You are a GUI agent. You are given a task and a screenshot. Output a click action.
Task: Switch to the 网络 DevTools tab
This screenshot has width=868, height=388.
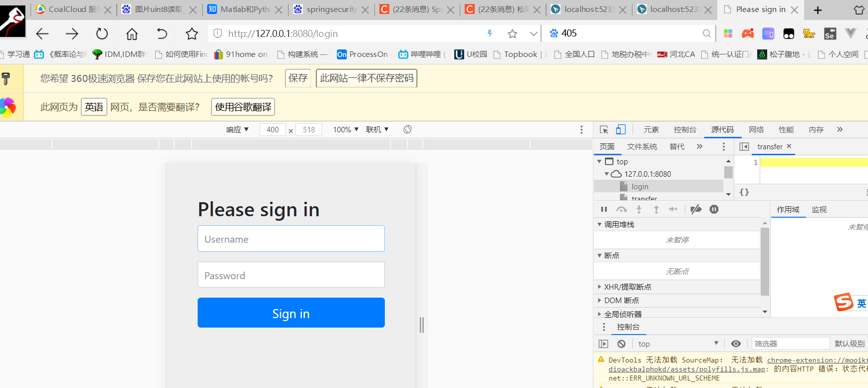coord(756,129)
